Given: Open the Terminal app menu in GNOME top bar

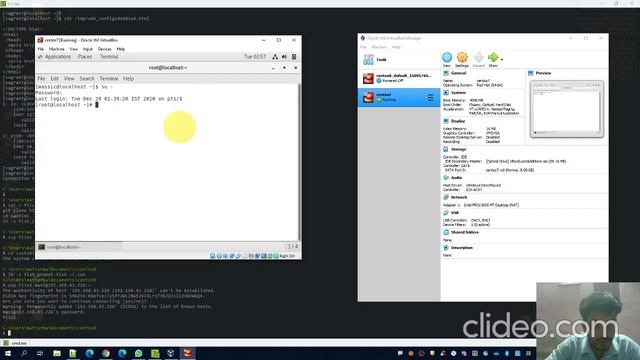Looking at the screenshot, I should tap(109, 57).
